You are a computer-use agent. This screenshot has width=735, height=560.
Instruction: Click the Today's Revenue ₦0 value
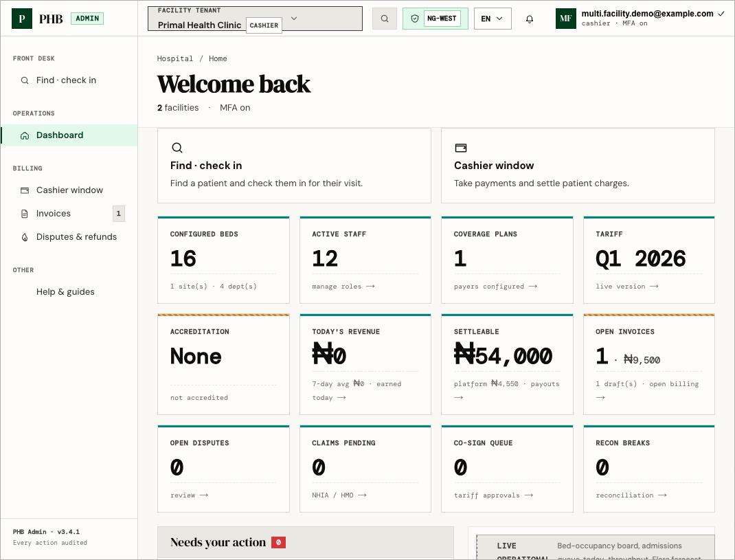point(329,354)
